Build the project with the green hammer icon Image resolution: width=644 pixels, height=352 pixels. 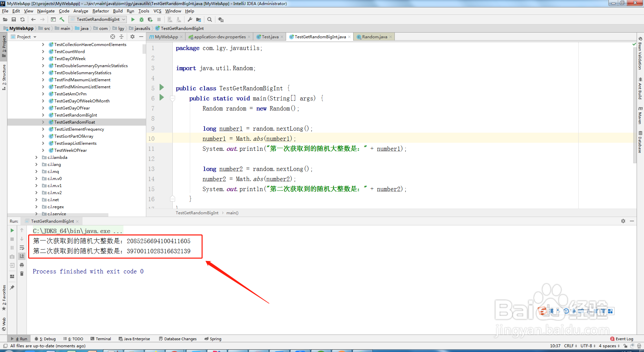pyautogui.click(x=62, y=19)
